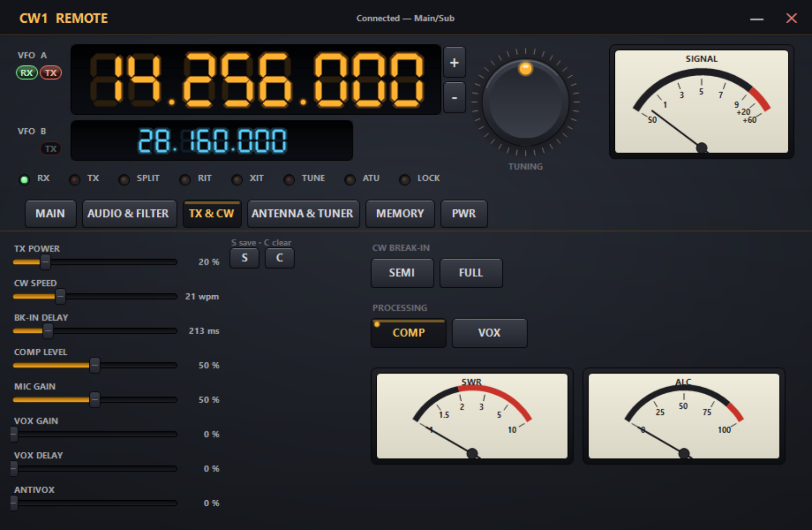812x530 pixels.
Task: Switch to the AUDIO & FILTER tab
Action: (129, 214)
